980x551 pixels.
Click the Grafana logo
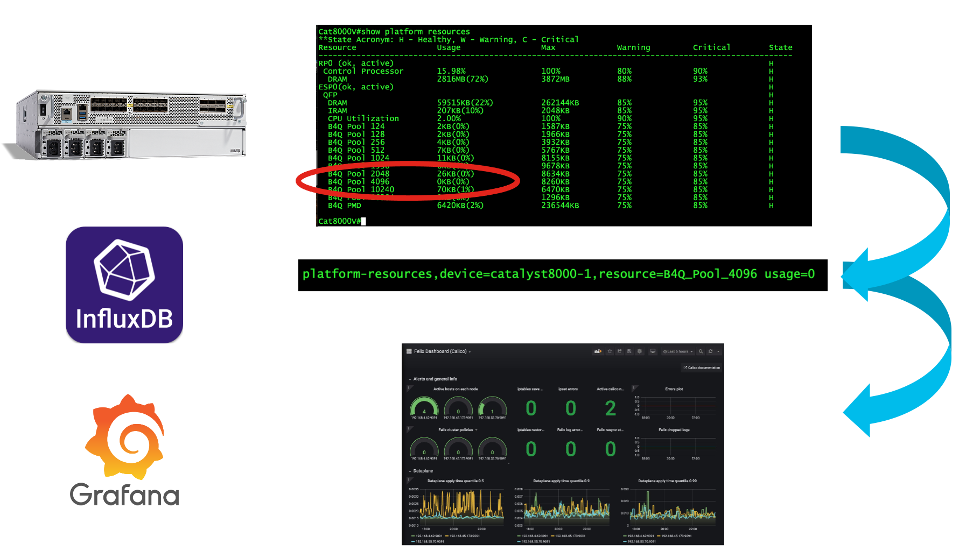[124, 450]
